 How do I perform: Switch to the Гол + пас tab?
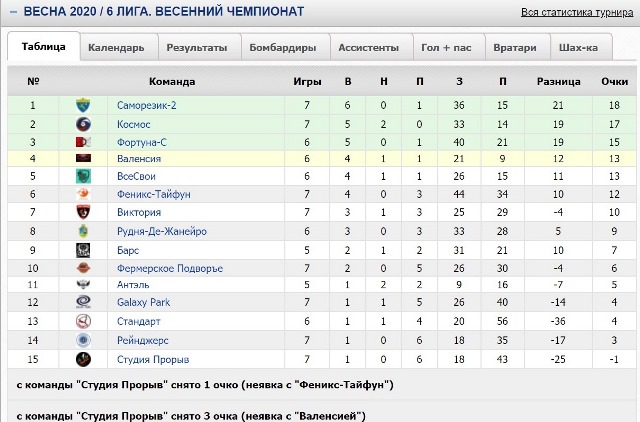tap(446, 48)
